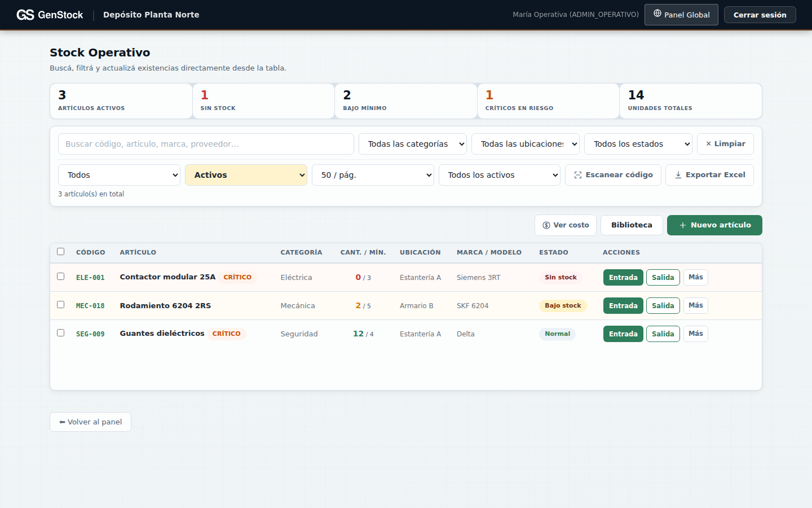This screenshot has width=812, height=508.
Task: Open the Todas las categorías dropdown
Action: click(413, 144)
